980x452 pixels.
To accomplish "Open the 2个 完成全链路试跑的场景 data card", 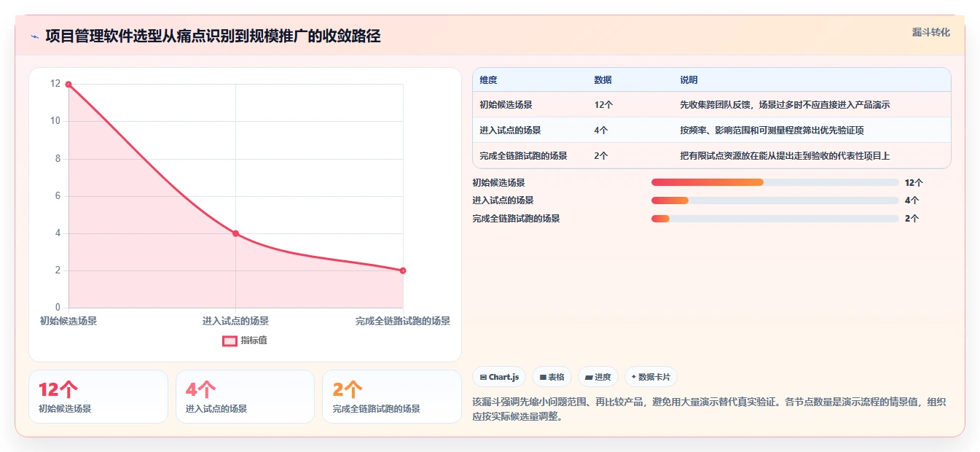I will pyautogui.click(x=392, y=397).
